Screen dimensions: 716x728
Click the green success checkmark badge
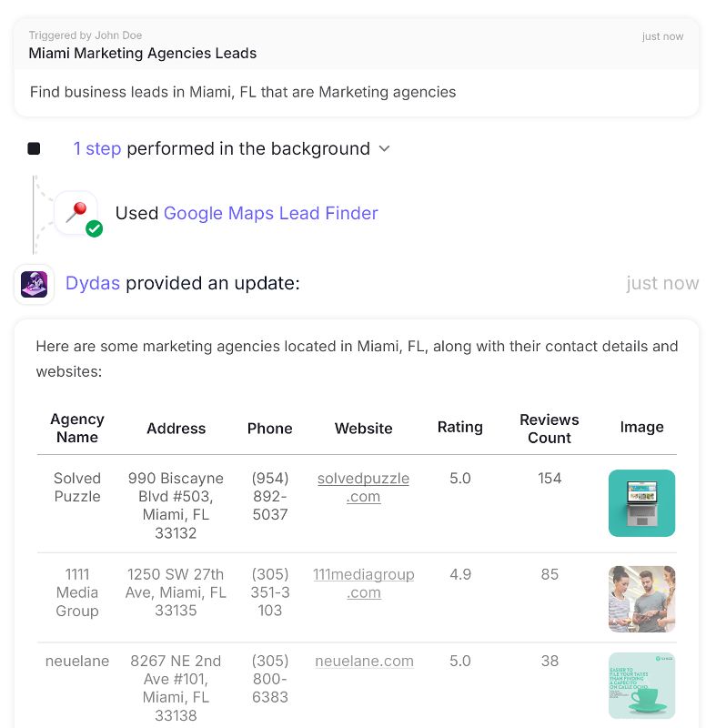(x=94, y=228)
